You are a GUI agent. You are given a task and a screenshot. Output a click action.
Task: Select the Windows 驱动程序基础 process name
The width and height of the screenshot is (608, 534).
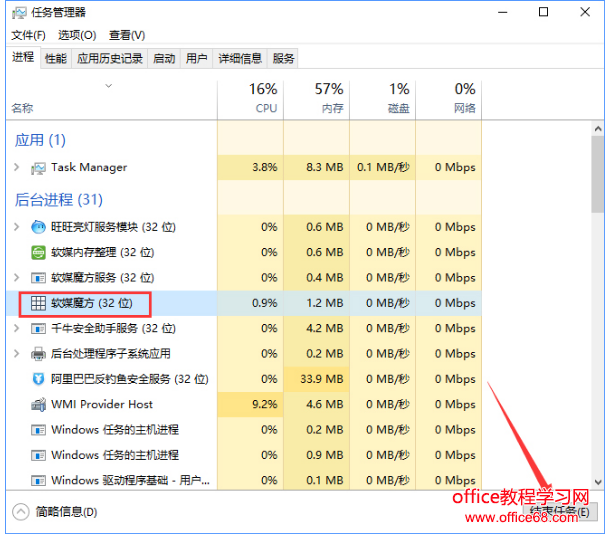click(130, 481)
